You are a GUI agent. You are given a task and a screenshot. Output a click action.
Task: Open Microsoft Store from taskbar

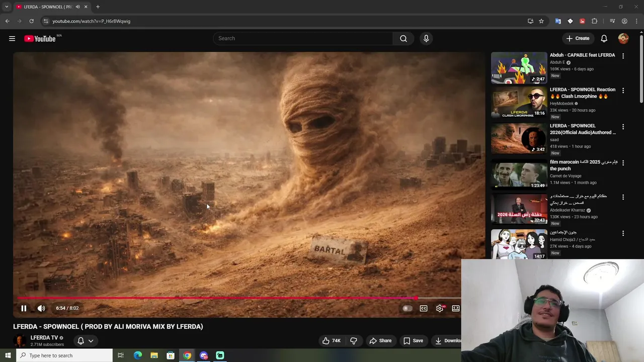coord(171,355)
